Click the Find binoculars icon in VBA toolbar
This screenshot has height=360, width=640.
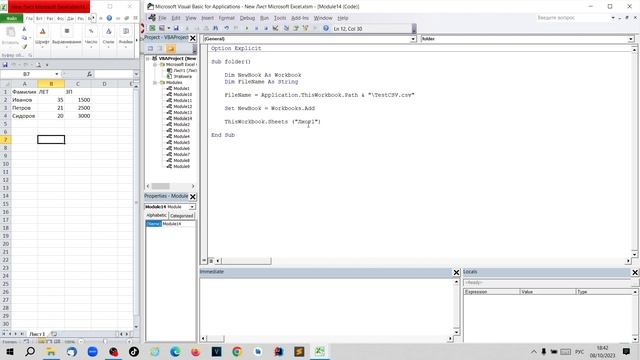216,28
